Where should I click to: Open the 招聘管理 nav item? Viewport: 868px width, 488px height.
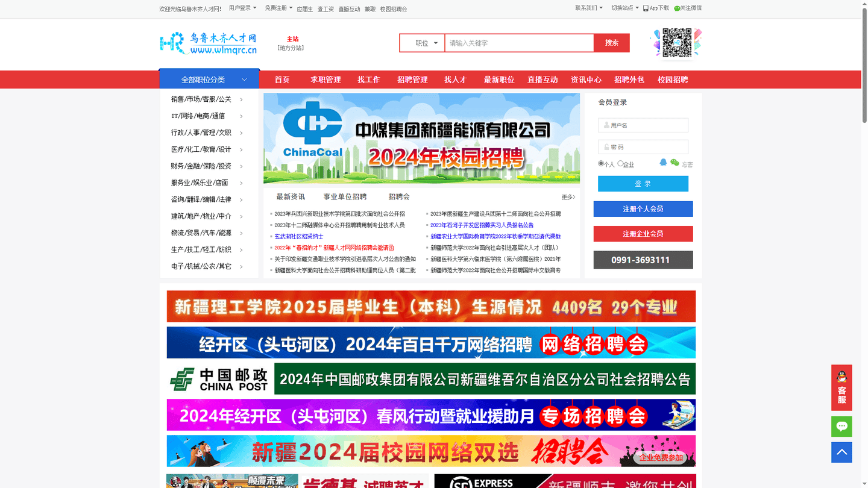pyautogui.click(x=412, y=80)
